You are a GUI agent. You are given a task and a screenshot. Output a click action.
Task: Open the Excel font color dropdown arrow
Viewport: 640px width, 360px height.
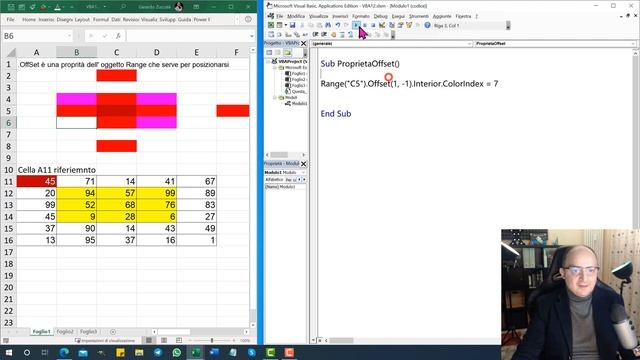(x=63, y=7)
